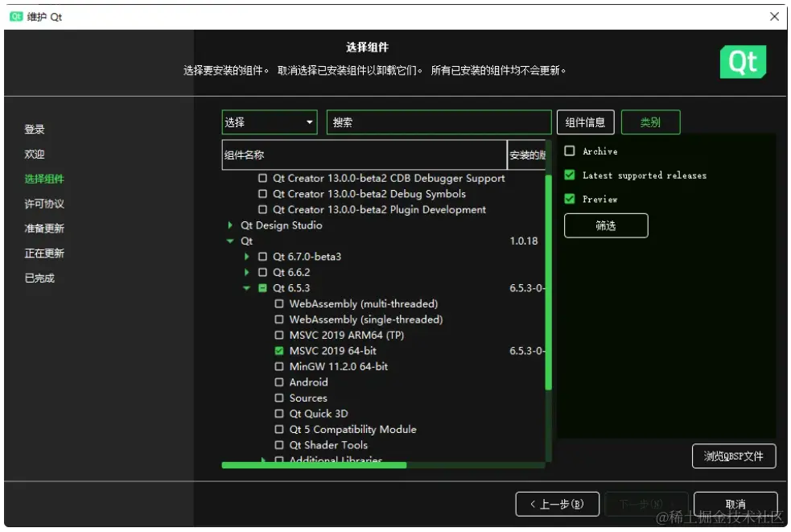Enable the Archive filter checkbox

[x=570, y=151]
